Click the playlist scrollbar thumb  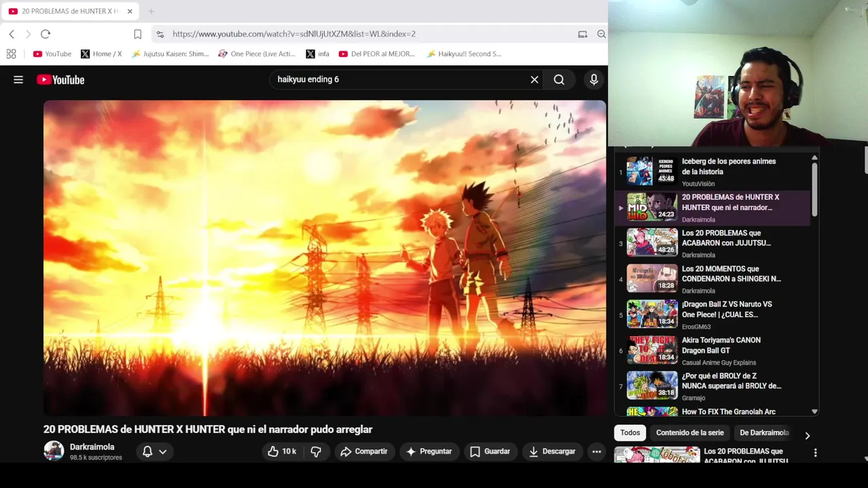(x=814, y=190)
